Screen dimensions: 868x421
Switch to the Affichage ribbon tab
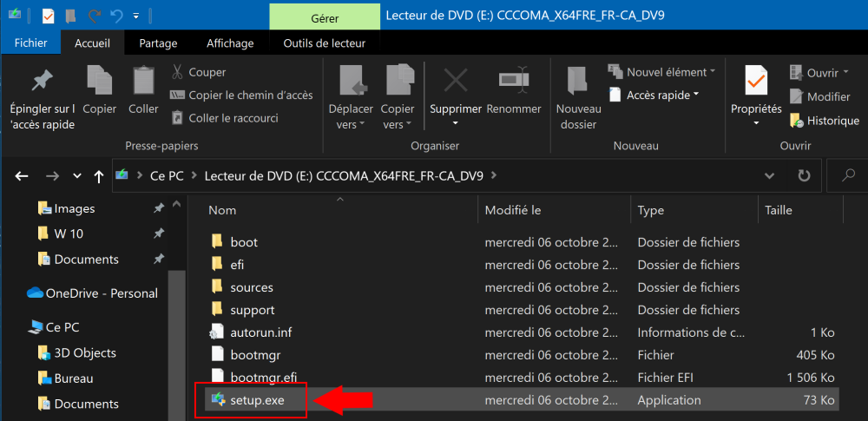[230, 43]
